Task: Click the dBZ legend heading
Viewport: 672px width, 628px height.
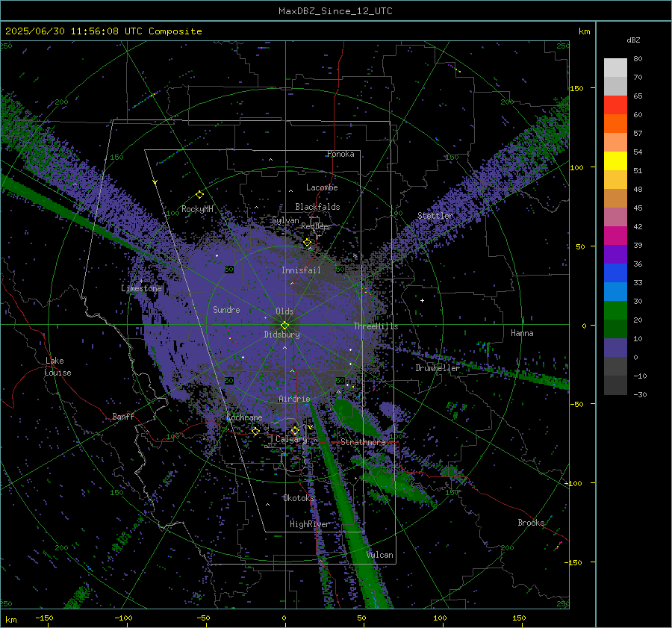Action: [633, 40]
